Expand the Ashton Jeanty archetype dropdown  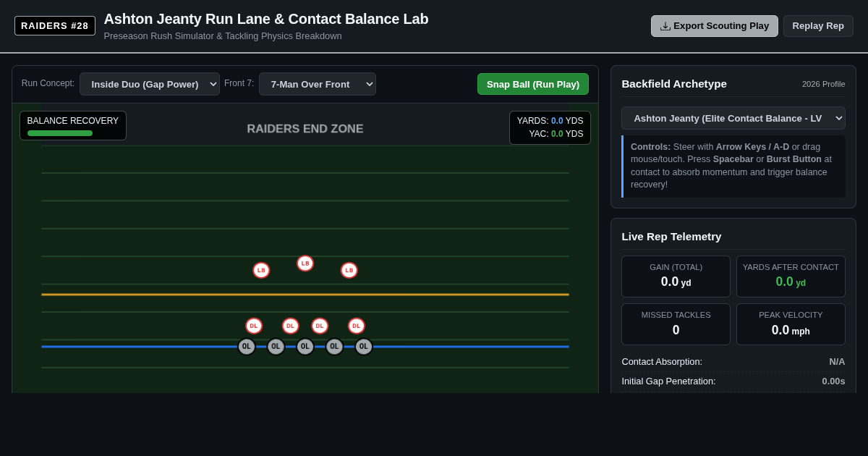coord(733,118)
